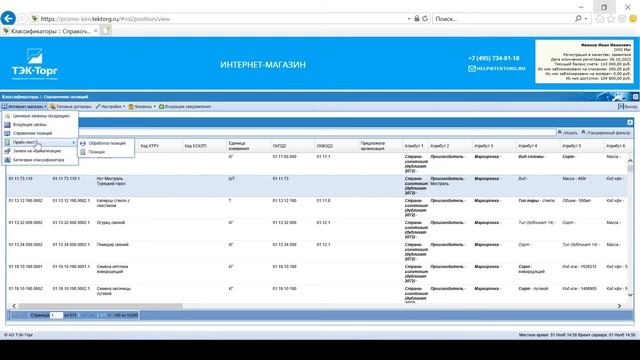Click the Обработки позиций submenu icon
The height and width of the screenshot is (360, 640).
click(x=83, y=143)
